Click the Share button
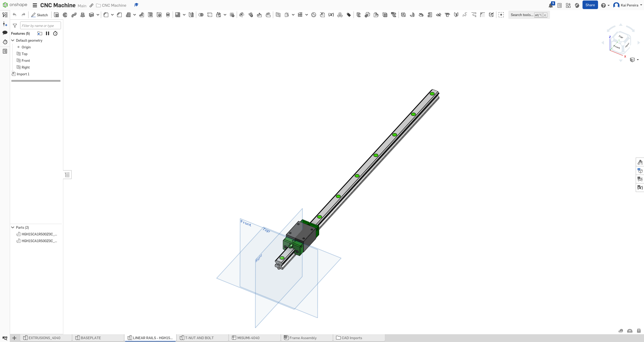The image size is (644, 342). (590, 5)
